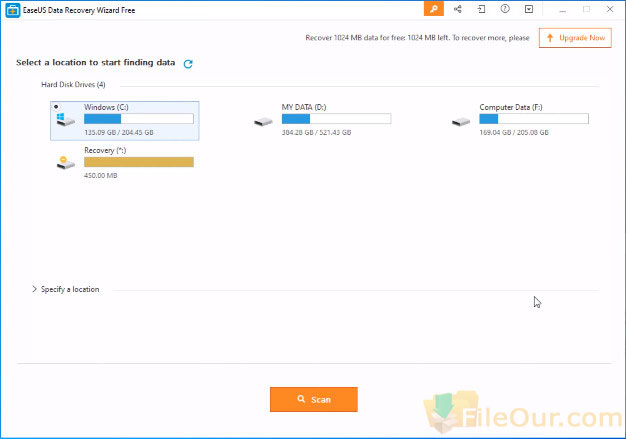Start scanning with the Scan button

pos(314,399)
